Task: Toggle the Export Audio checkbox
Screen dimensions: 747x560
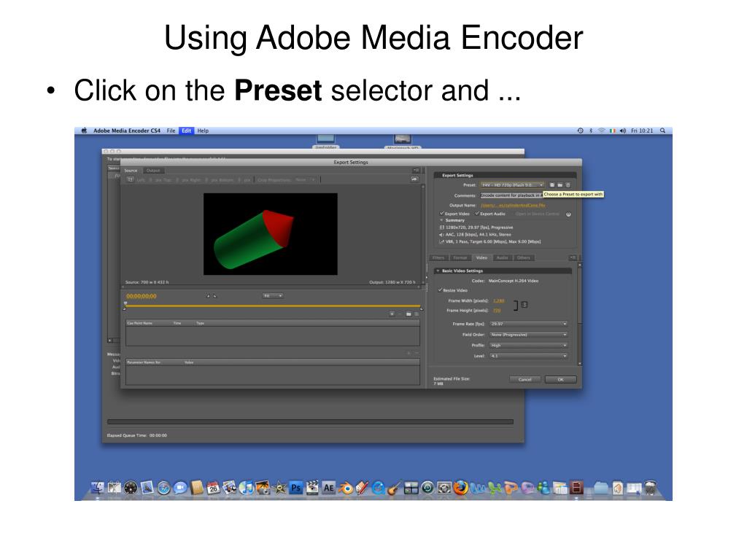Action: point(477,214)
